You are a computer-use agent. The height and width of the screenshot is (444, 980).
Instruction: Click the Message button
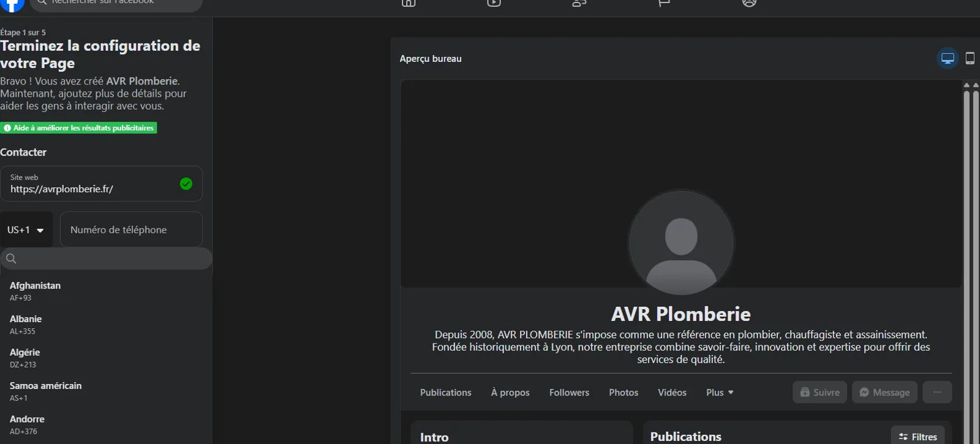coord(884,393)
